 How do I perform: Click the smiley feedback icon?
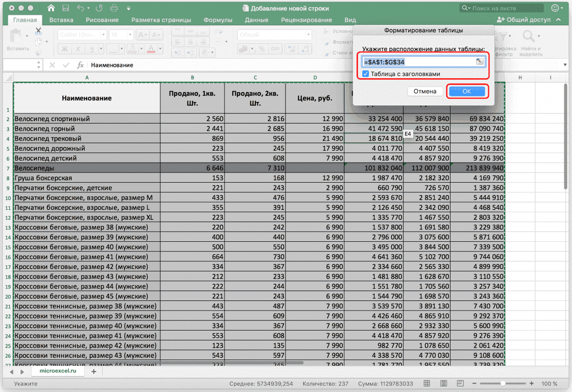click(x=555, y=8)
